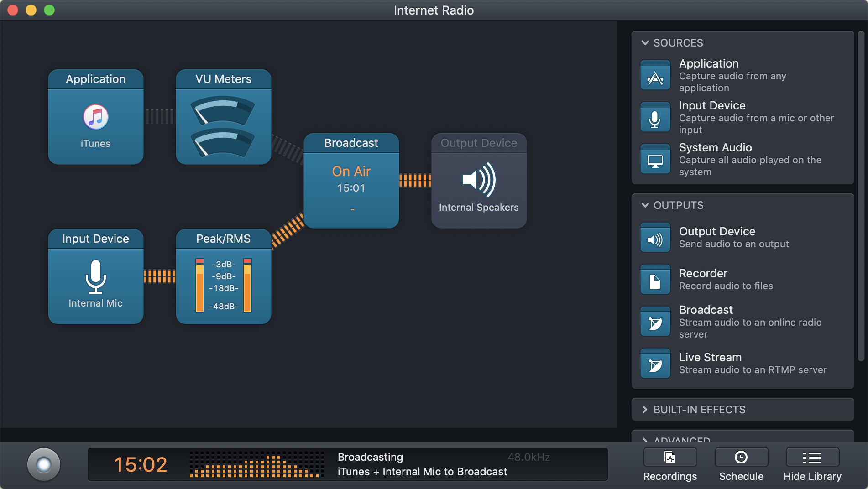Toggle the greyed-out Output Device block
This screenshot has width=868, height=489.
tap(479, 181)
